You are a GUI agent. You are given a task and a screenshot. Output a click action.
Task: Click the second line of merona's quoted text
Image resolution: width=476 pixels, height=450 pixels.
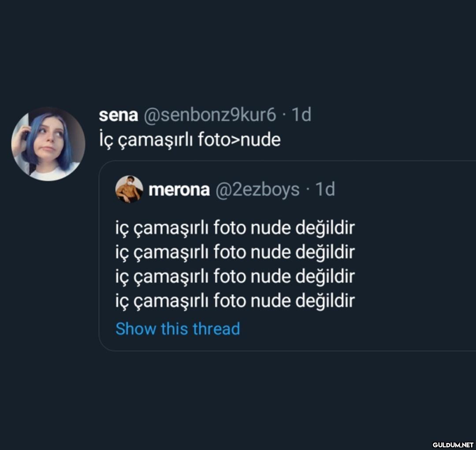click(234, 252)
